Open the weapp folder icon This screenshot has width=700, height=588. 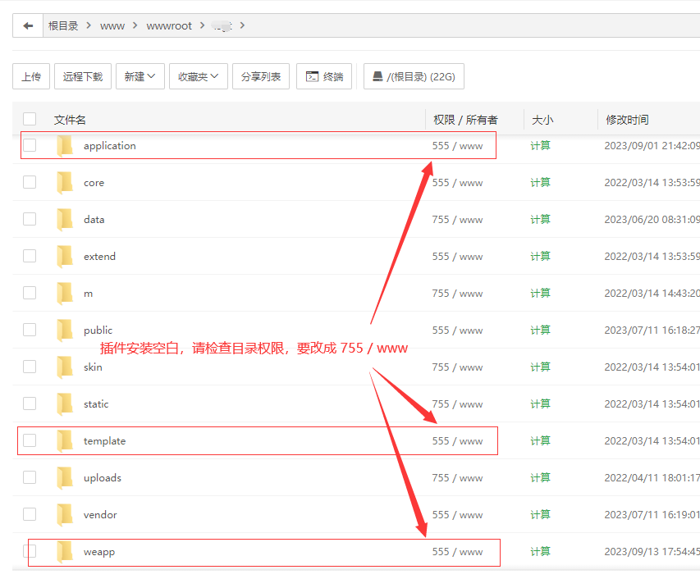(65, 551)
